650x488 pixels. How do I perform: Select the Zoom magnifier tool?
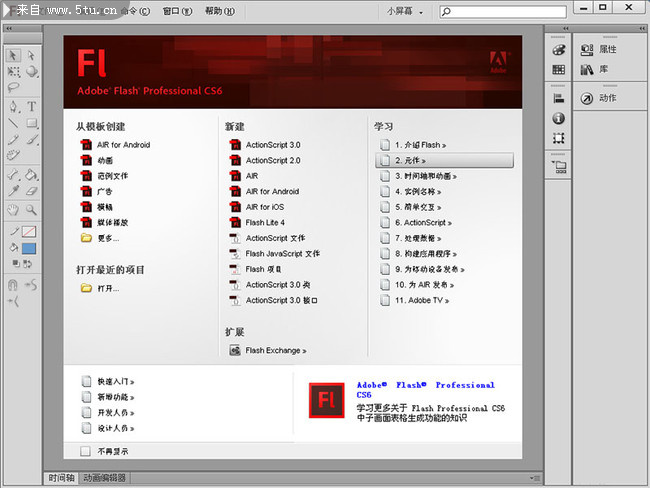[x=32, y=210]
